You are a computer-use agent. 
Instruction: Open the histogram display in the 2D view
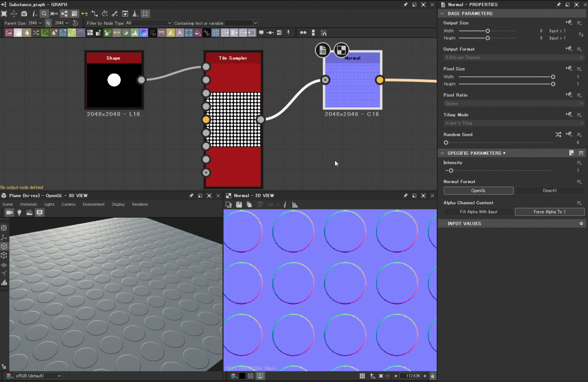(x=295, y=204)
